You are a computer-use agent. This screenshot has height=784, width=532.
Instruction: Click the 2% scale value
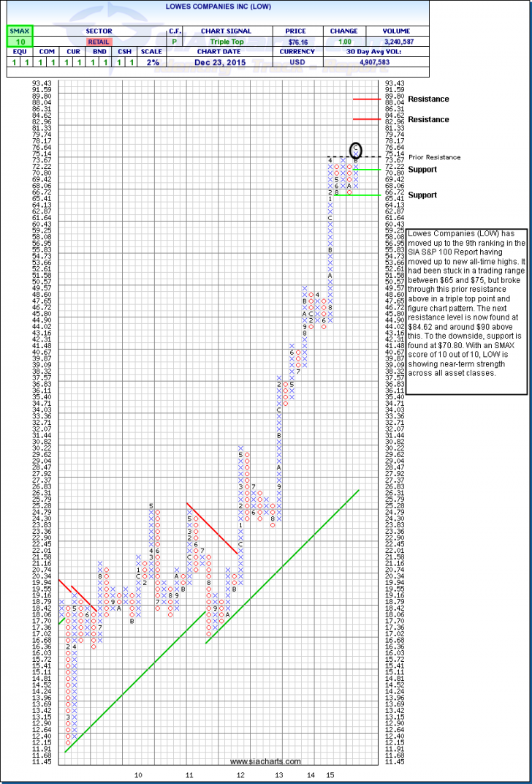tap(150, 62)
